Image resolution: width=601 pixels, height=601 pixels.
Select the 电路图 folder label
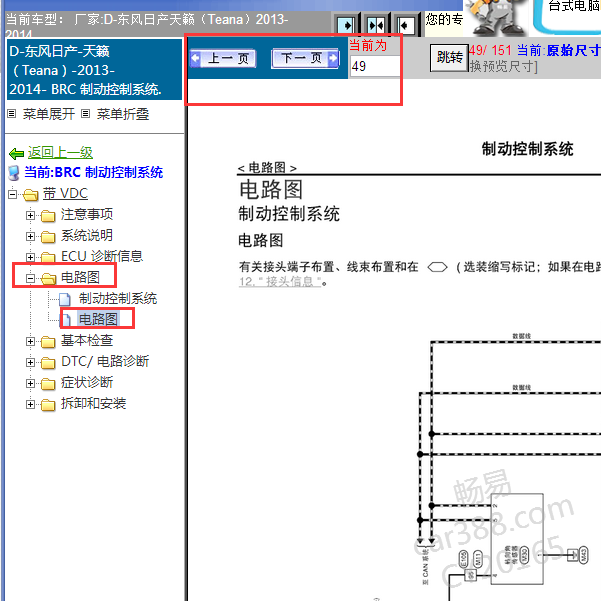[80, 277]
